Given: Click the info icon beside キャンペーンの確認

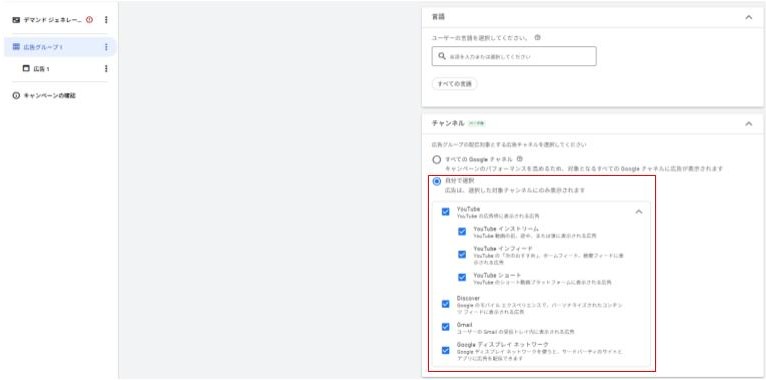Looking at the screenshot, I should pyautogui.click(x=16, y=96).
